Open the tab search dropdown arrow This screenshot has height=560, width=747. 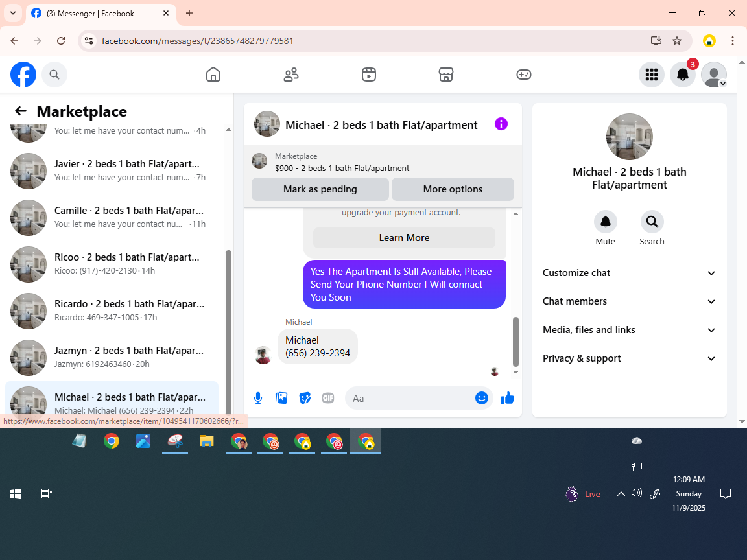(13, 14)
